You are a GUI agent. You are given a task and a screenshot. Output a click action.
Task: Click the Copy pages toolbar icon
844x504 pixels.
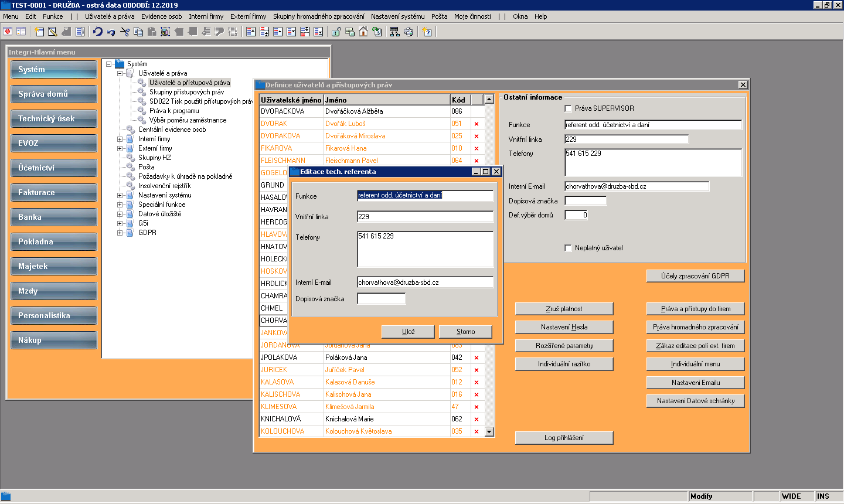[138, 32]
